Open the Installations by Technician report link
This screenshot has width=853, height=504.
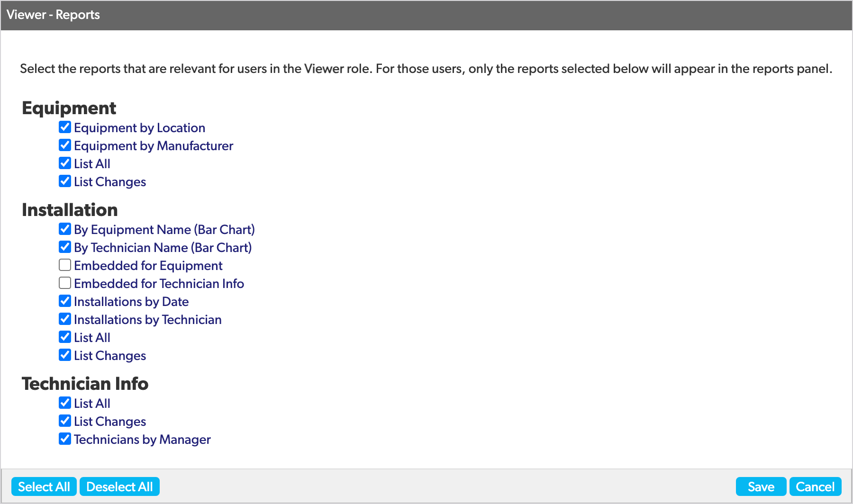(x=147, y=320)
